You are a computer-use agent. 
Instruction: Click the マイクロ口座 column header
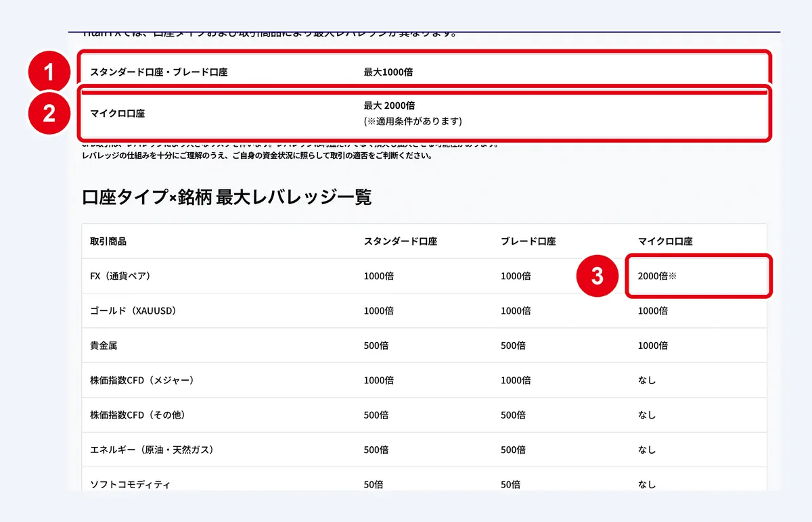pyautogui.click(x=666, y=241)
